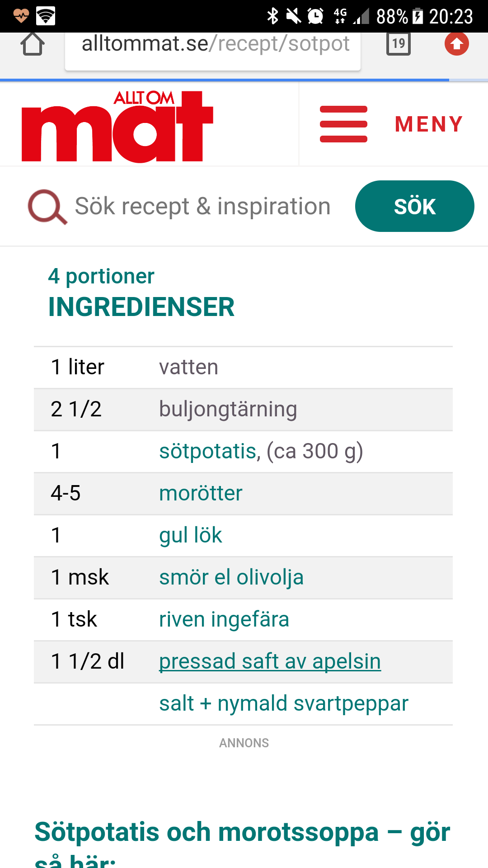488x868 pixels.
Task: Open the morötter ingredient link
Action: click(201, 493)
